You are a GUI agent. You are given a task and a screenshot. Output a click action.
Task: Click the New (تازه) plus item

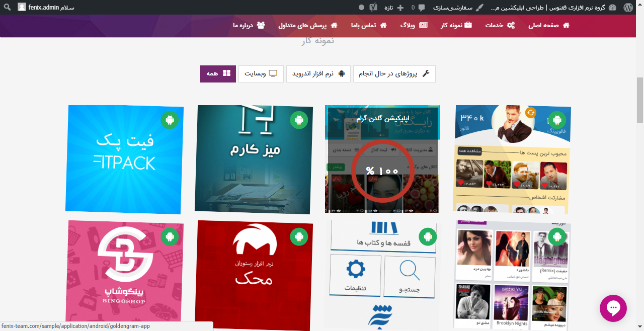click(x=394, y=8)
